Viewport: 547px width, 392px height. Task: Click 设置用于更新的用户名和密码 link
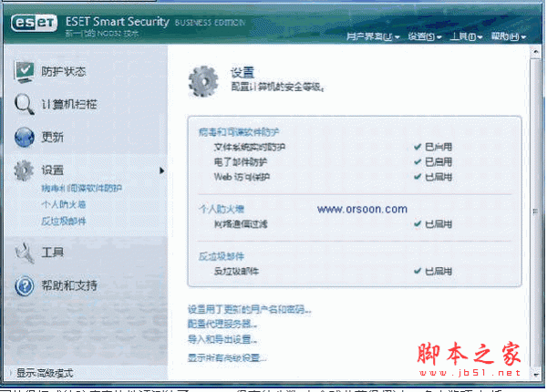point(249,309)
